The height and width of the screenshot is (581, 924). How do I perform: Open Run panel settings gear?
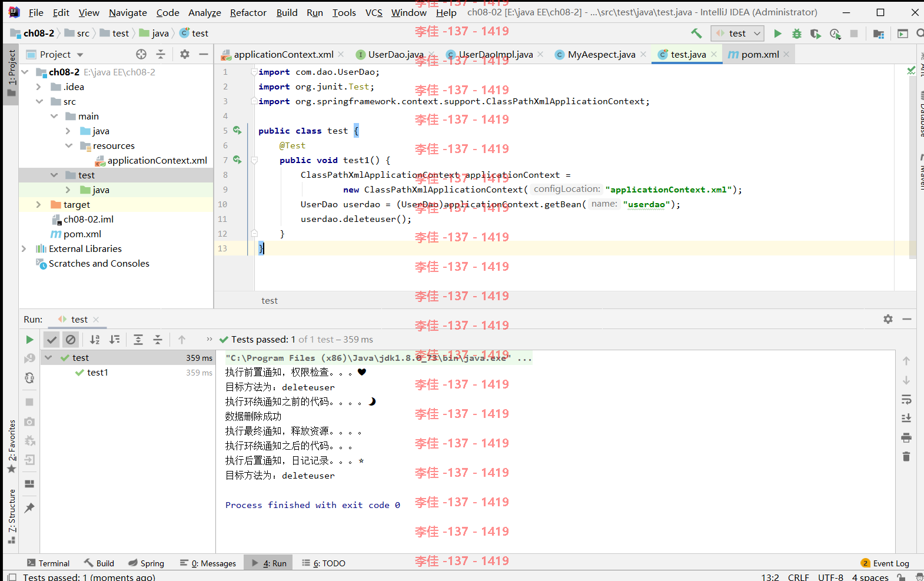tap(888, 319)
